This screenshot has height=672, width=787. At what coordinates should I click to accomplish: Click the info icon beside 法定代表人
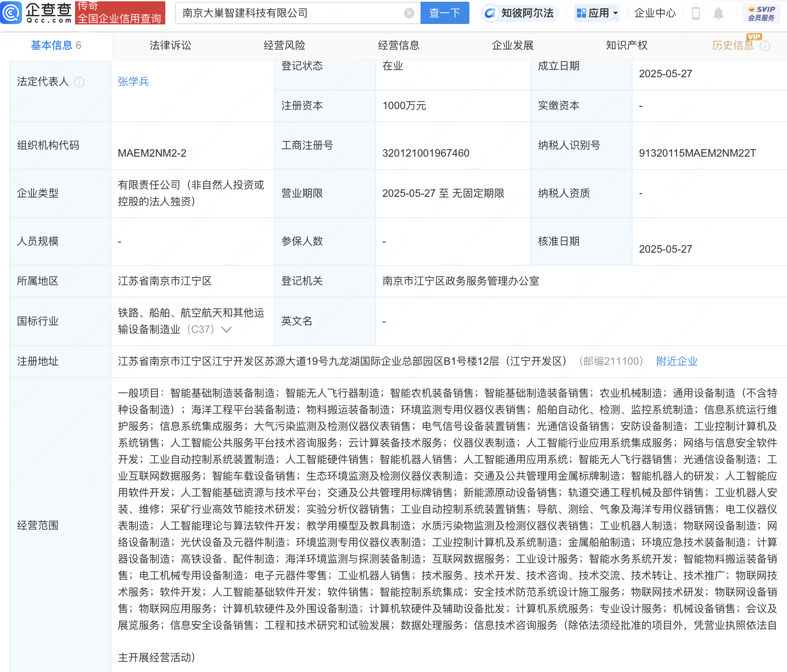point(79,82)
